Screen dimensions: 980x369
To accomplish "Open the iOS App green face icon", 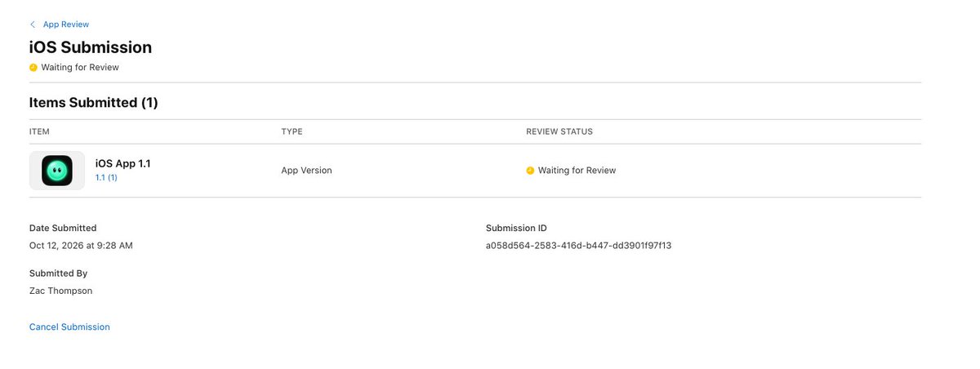I will tap(57, 171).
